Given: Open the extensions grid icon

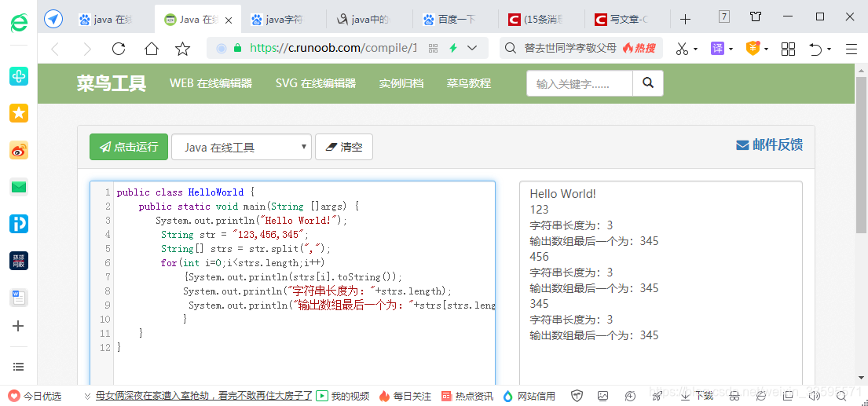Looking at the screenshot, I should (x=789, y=49).
